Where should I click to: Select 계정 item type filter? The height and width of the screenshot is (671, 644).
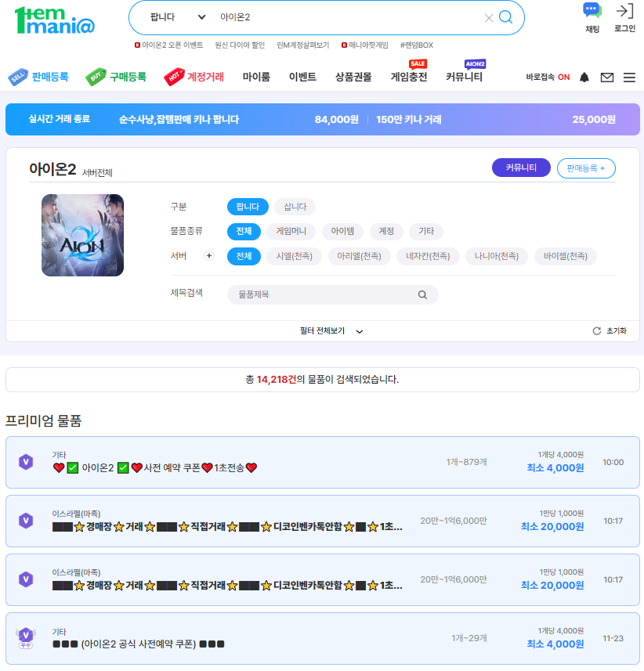pos(386,231)
